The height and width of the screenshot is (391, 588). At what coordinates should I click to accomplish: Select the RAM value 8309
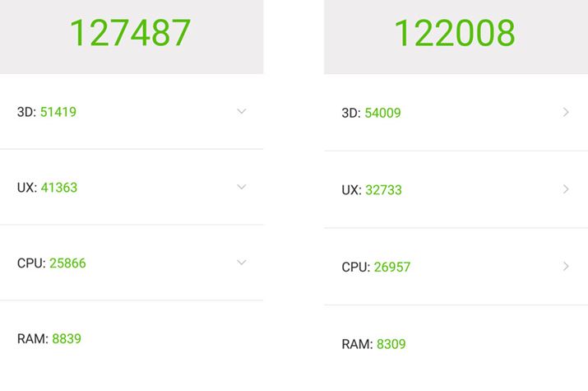391,344
